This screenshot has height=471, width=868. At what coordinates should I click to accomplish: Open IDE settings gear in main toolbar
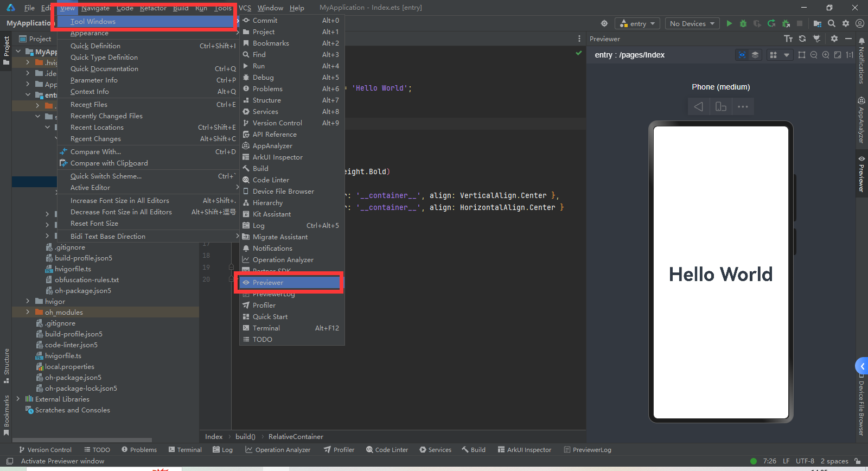(x=846, y=23)
